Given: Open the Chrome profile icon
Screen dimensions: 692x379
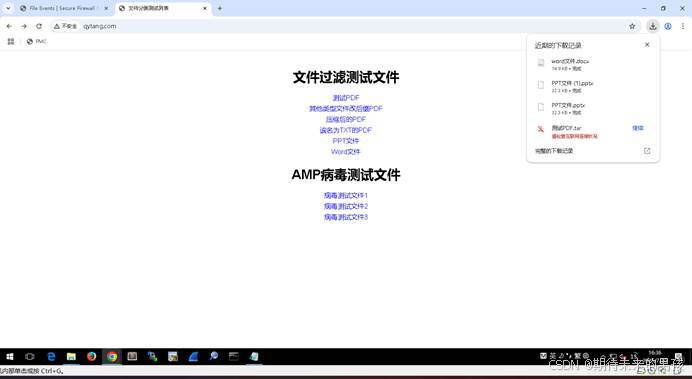Looking at the screenshot, I should click(668, 26).
